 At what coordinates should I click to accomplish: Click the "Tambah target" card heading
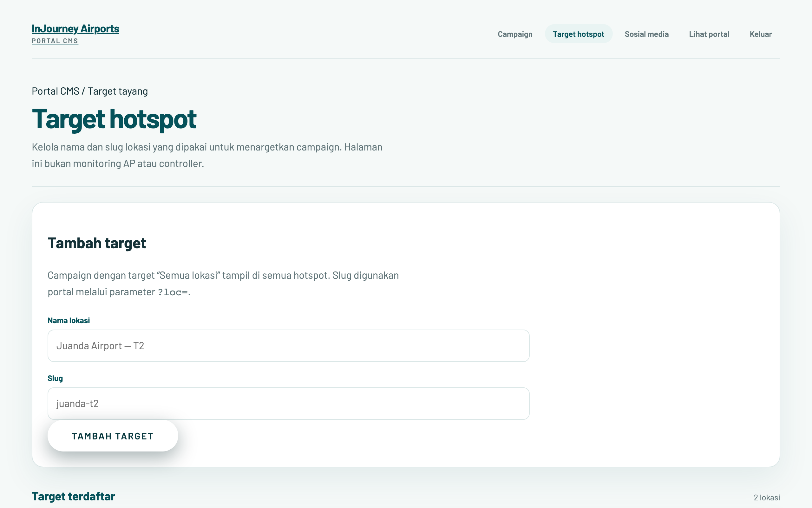pyautogui.click(x=97, y=243)
